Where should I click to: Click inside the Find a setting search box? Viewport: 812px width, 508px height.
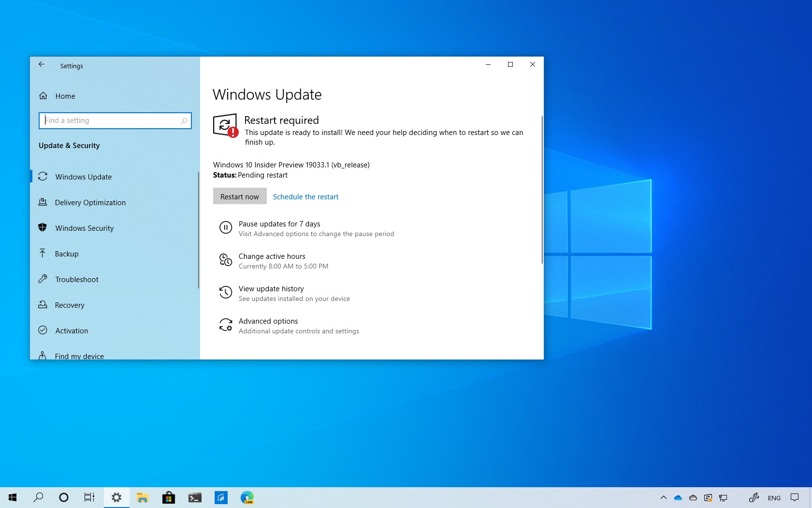coord(115,120)
